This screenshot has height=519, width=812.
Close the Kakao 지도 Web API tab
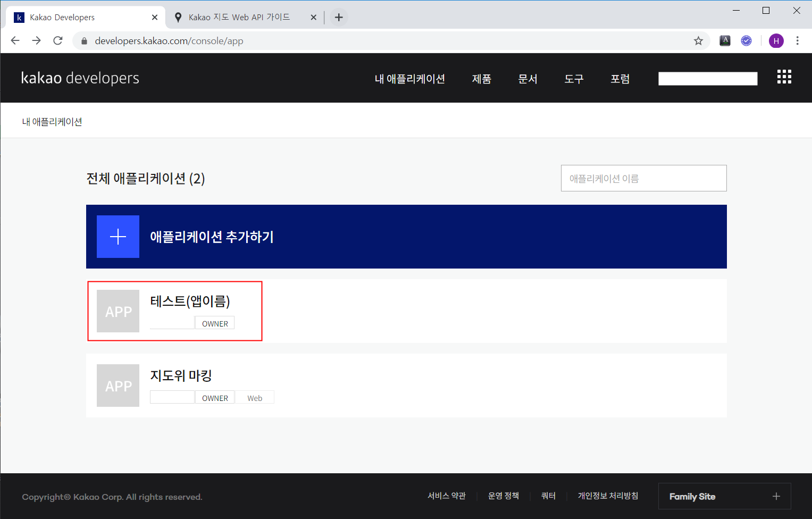[x=314, y=18]
